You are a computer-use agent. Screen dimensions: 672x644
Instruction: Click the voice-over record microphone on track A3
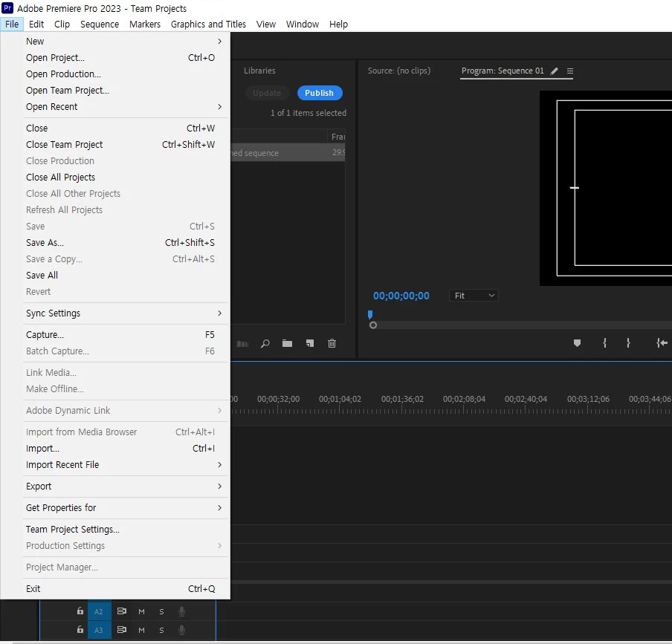[181, 630]
